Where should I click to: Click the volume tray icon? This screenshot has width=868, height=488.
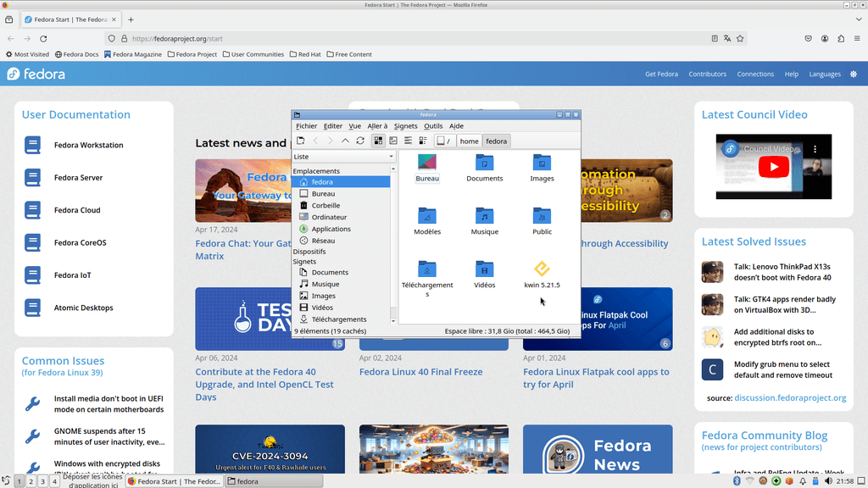pyautogui.click(x=829, y=481)
